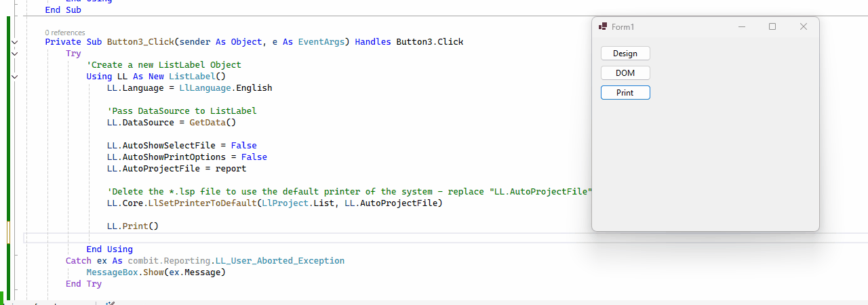Click the 'Delete the *.lsp file' comment

[349, 192]
